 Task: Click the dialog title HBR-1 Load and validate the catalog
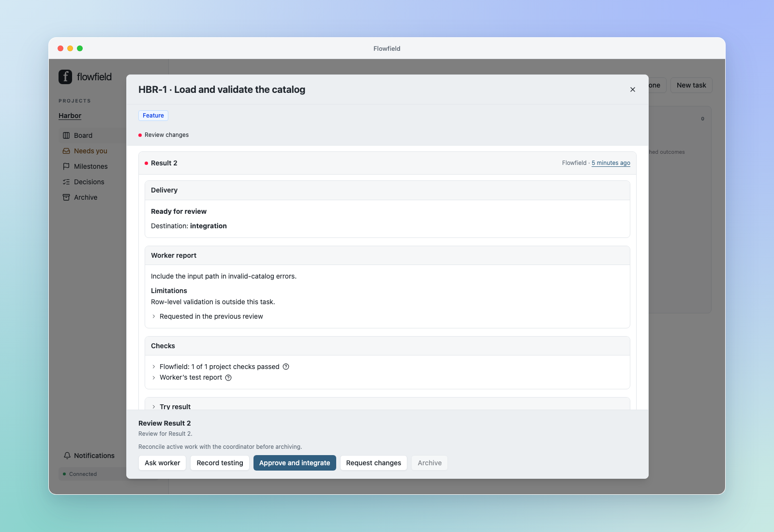point(222,89)
